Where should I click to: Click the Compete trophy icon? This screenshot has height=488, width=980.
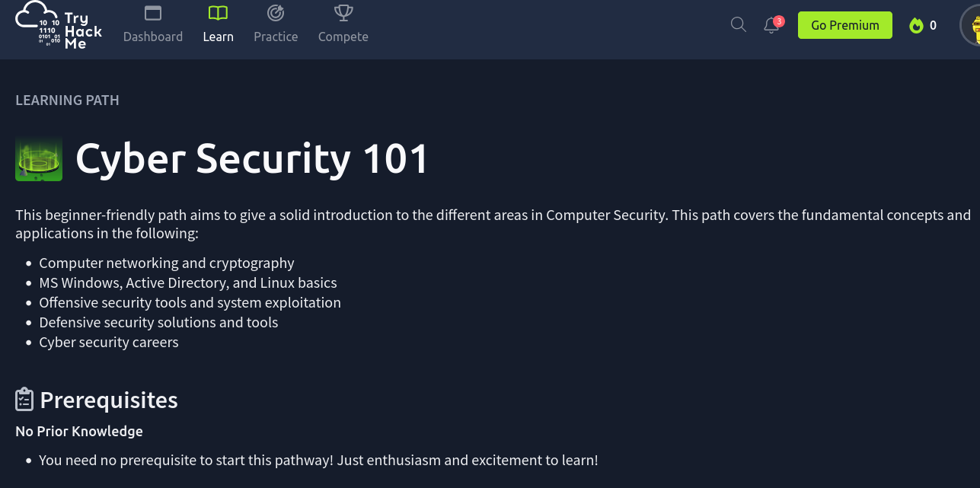click(x=343, y=13)
